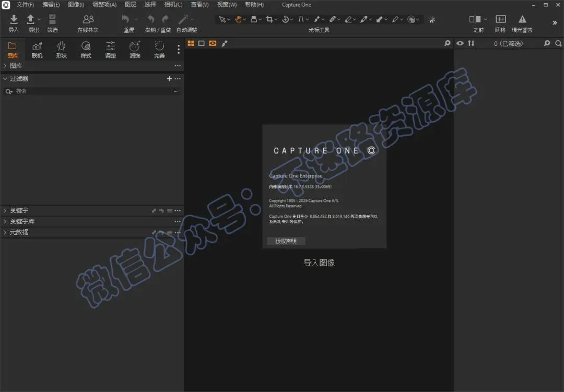
Task: Open the Crop tool dropdown arrow
Action: pos(276,19)
